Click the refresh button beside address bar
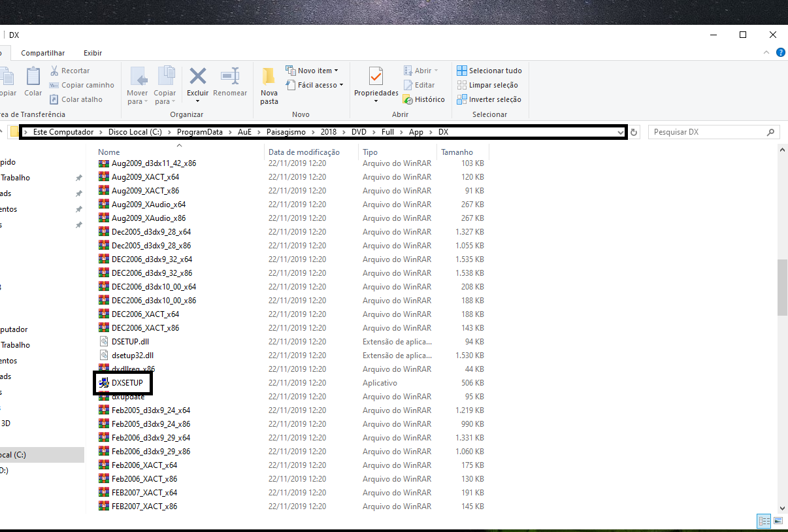The image size is (788, 532). click(634, 132)
